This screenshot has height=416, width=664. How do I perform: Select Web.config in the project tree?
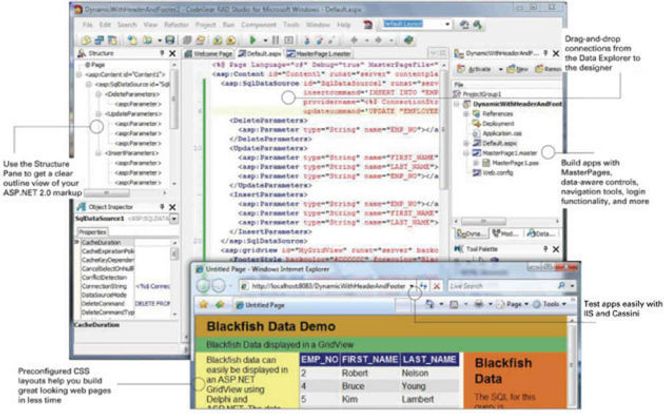pyautogui.click(x=498, y=173)
